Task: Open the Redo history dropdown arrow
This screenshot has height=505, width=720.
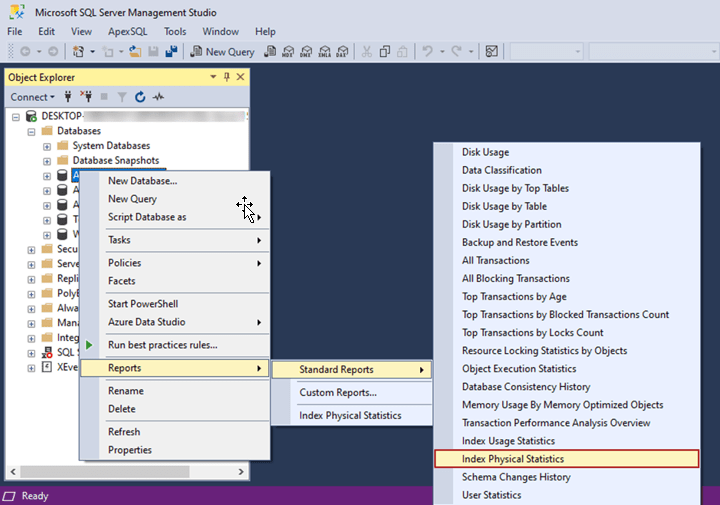Action: [x=471, y=52]
